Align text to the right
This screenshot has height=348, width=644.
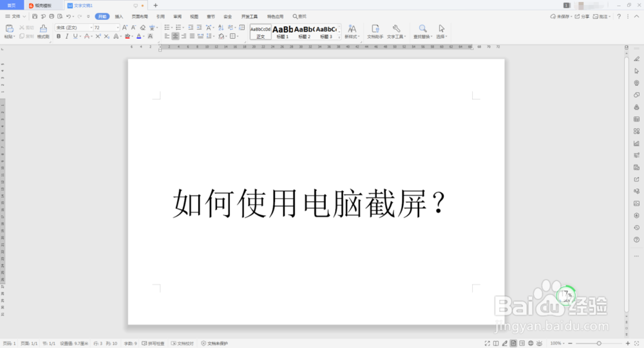(184, 37)
